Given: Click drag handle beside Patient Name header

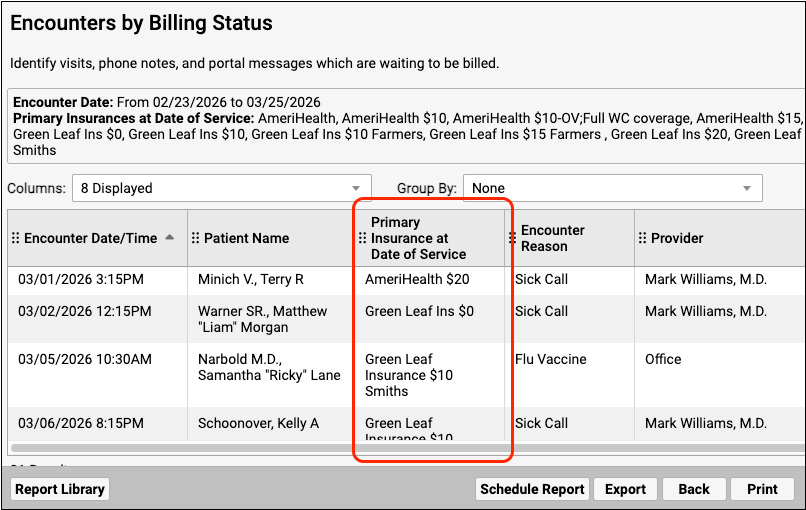Looking at the screenshot, I should 195,238.
